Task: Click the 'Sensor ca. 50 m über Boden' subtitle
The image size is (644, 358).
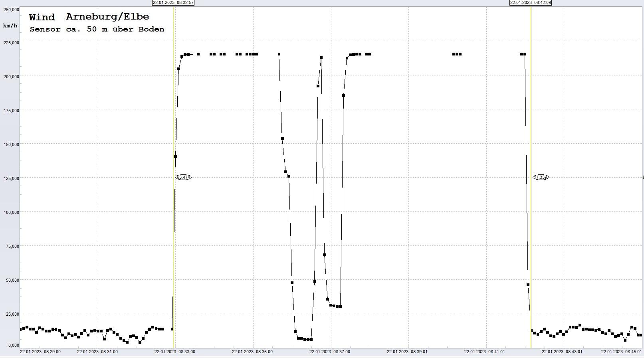Action: click(97, 29)
